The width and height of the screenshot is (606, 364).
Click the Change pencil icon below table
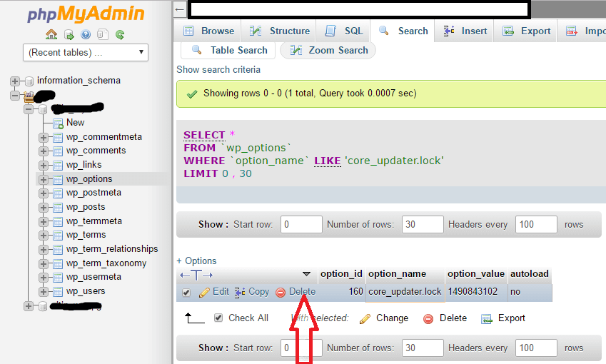pyautogui.click(x=365, y=318)
